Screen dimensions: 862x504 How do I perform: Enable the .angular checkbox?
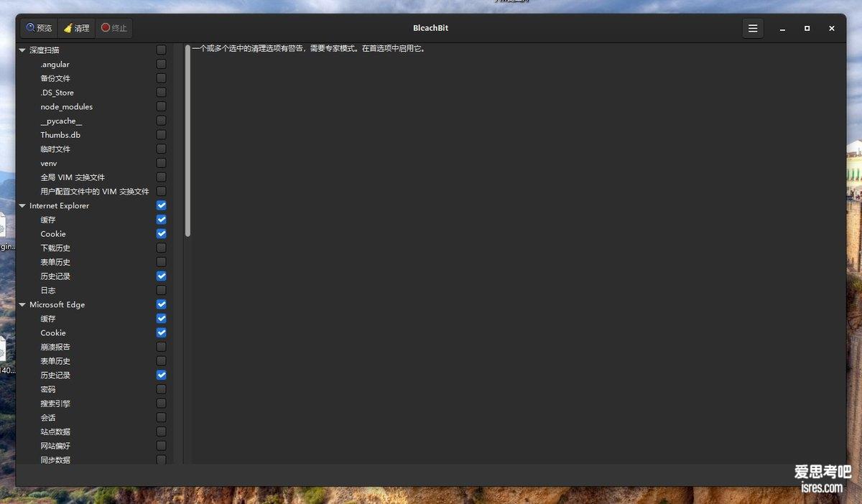click(161, 64)
